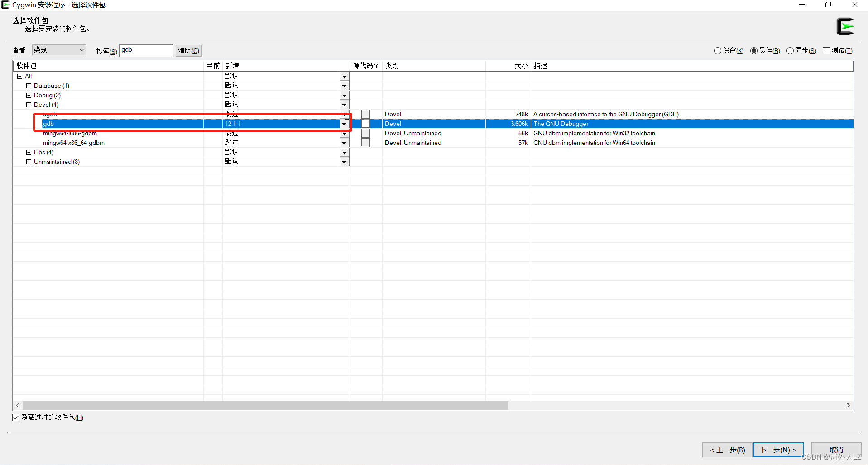The height and width of the screenshot is (465, 868).
Task: Proceed with 下一步(N) button
Action: click(778, 450)
